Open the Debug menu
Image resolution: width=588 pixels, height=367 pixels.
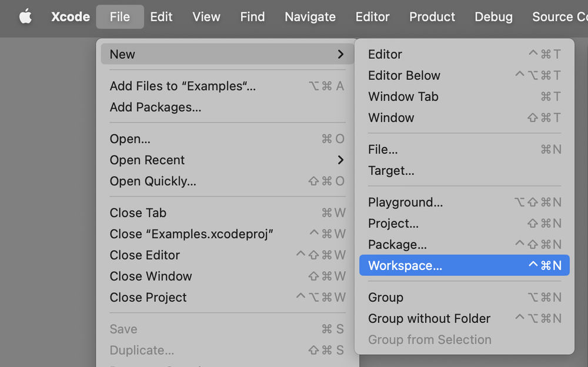click(x=493, y=17)
